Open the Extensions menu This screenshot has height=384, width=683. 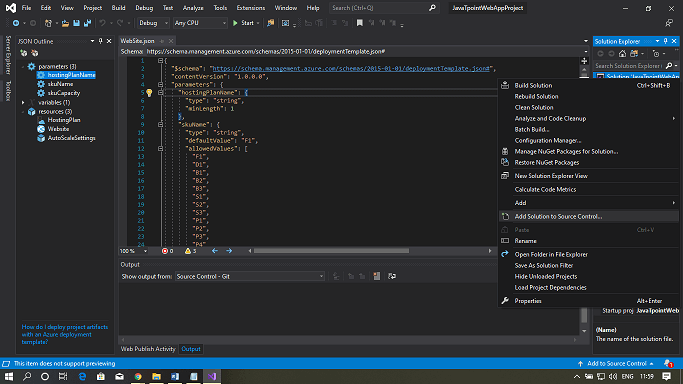[x=250, y=8]
